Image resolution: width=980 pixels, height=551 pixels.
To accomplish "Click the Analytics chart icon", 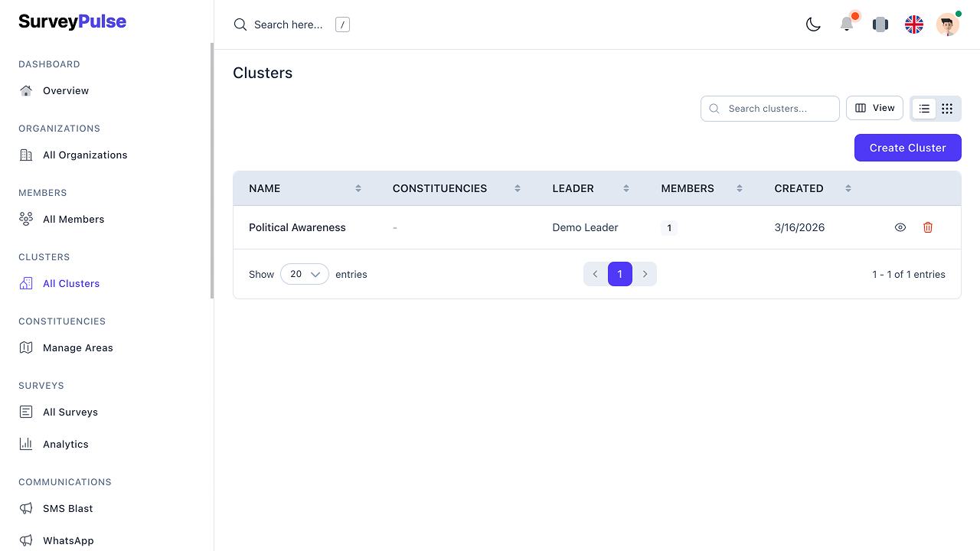I will [x=26, y=444].
